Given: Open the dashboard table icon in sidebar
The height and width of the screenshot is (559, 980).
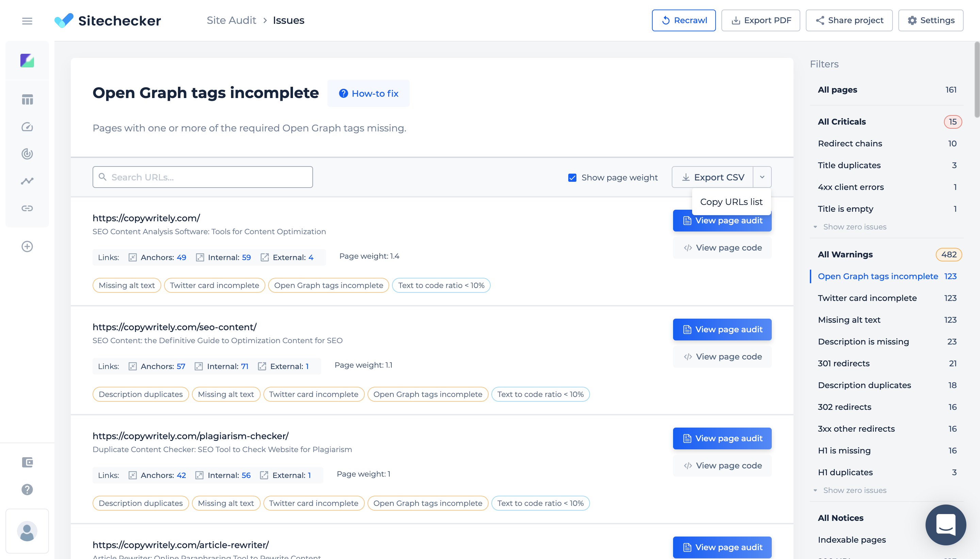Looking at the screenshot, I should click(27, 99).
